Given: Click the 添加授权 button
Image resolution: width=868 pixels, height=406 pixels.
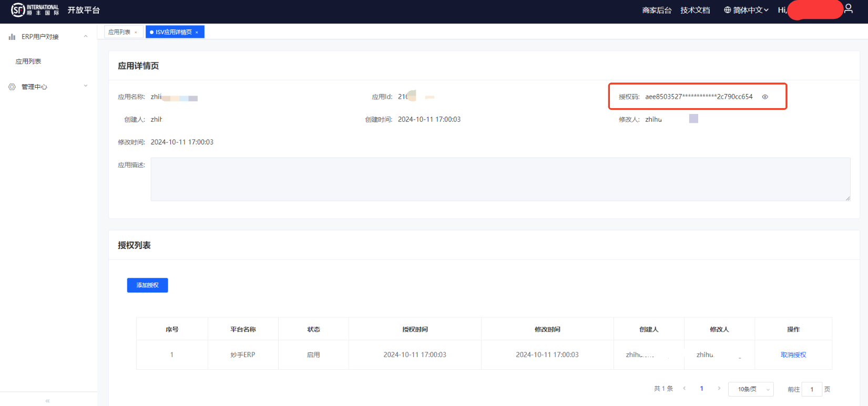Looking at the screenshot, I should pyautogui.click(x=147, y=285).
